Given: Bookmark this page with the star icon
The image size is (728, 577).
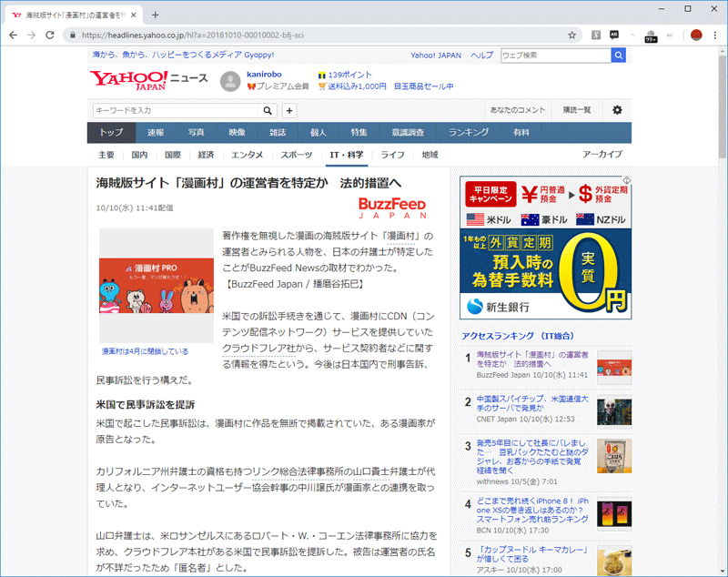Looking at the screenshot, I should pyautogui.click(x=572, y=35).
